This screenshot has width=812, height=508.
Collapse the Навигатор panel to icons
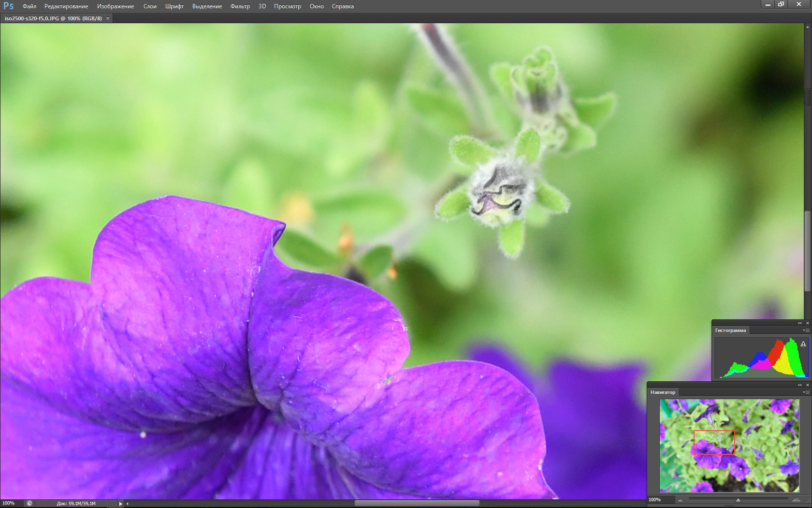pos(799,385)
